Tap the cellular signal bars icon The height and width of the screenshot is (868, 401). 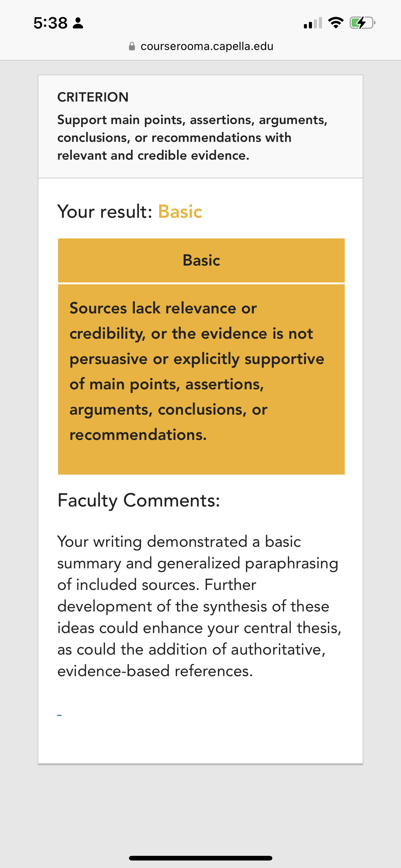click(x=313, y=23)
